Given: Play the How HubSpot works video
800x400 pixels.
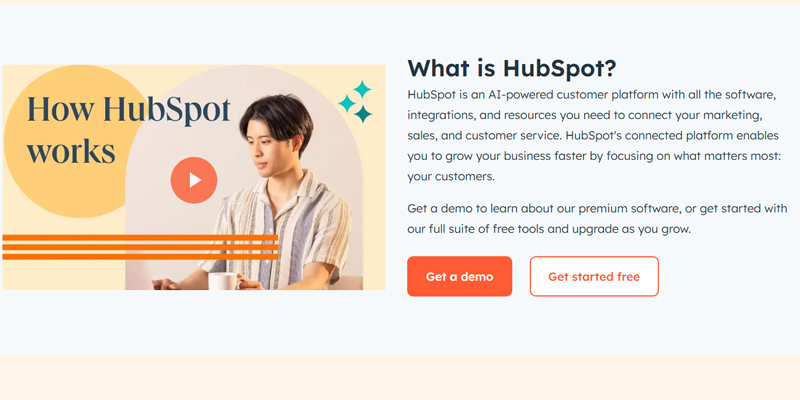Looking at the screenshot, I should pos(194,180).
